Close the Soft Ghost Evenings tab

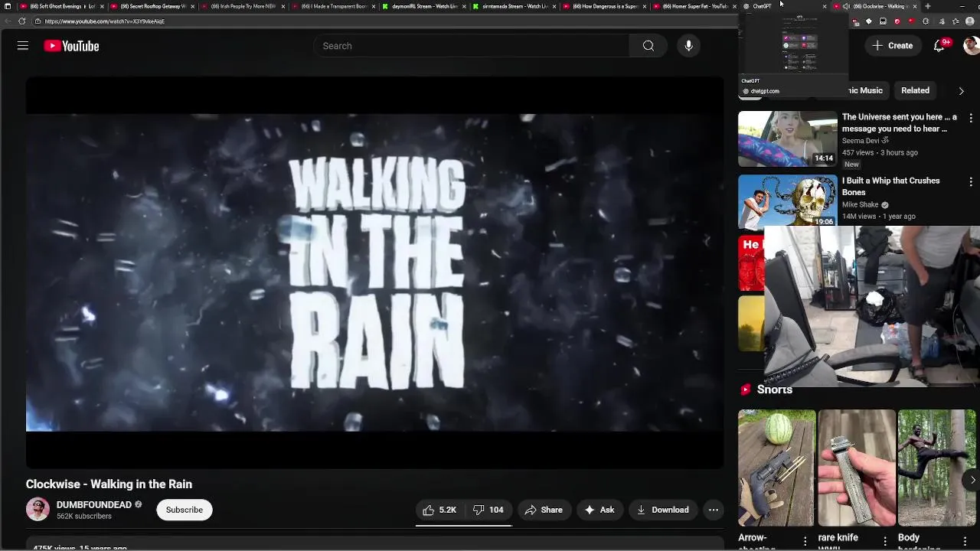[x=102, y=6]
